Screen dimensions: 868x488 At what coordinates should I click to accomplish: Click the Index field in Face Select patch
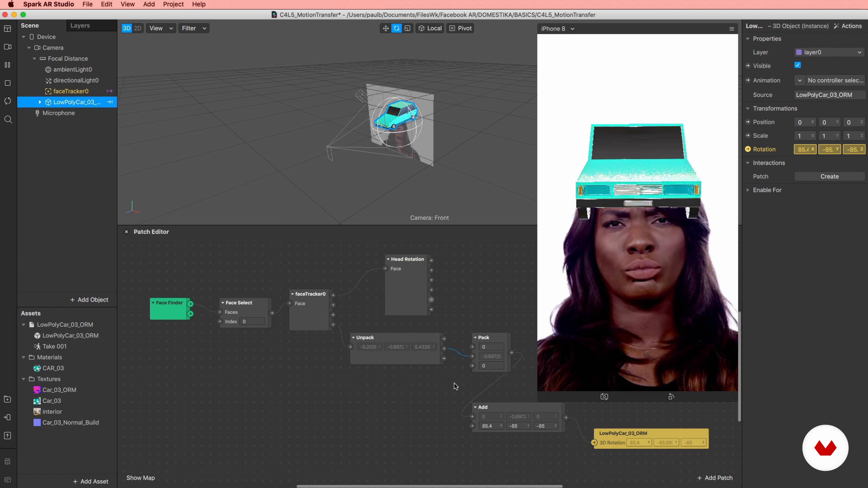click(252, 322)
